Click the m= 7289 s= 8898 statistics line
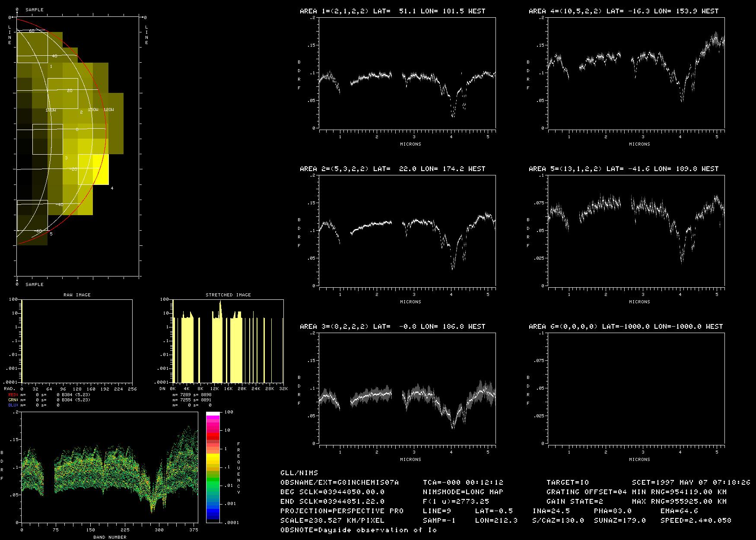 tap(192, 395)
